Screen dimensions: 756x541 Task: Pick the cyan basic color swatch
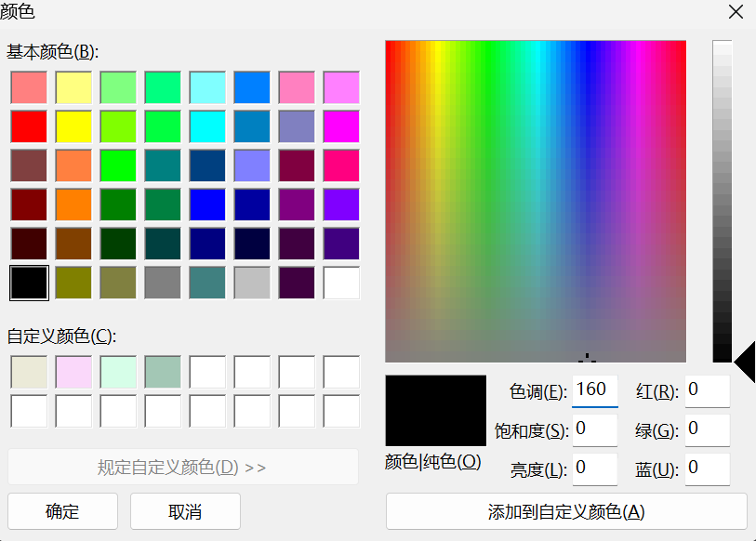point(206,126)
